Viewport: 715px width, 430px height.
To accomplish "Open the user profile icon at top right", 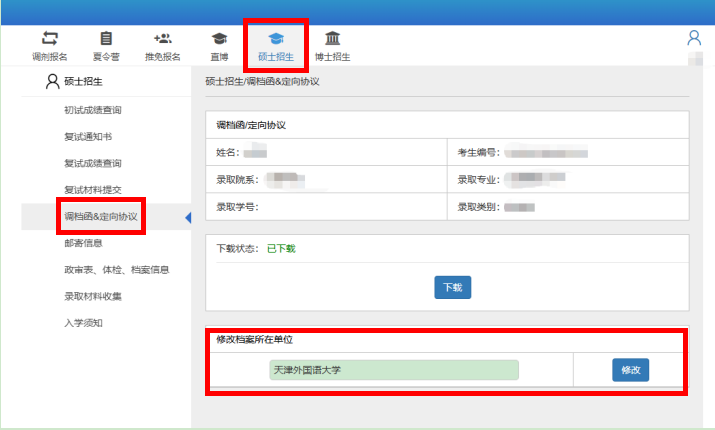I will point(694,38).
